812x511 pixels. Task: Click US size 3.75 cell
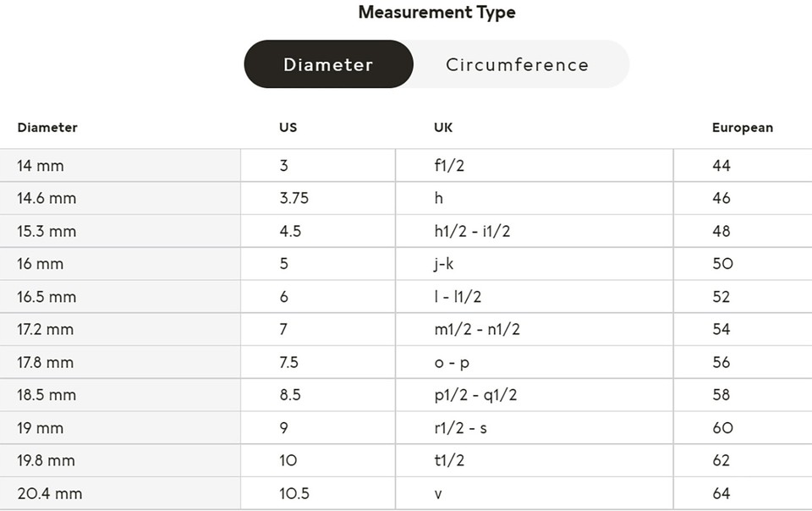pyautogui.click(x=294, y=199)
